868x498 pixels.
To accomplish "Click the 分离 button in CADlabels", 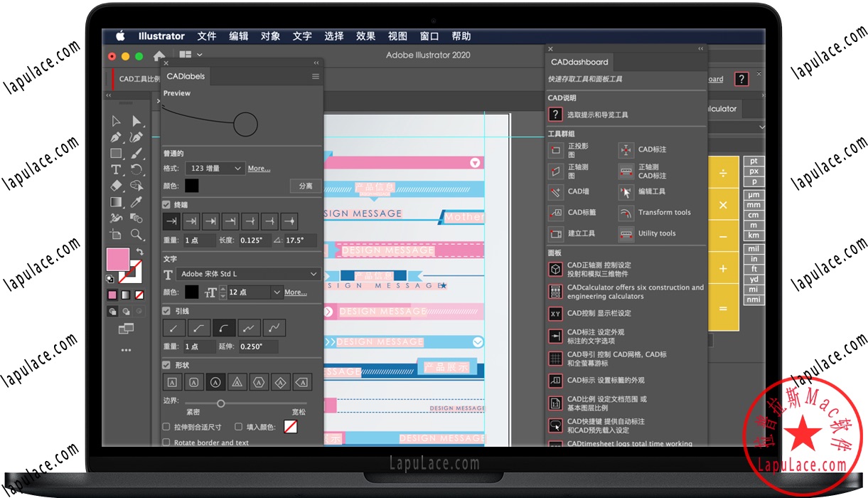I will click(x=305, y=186).
